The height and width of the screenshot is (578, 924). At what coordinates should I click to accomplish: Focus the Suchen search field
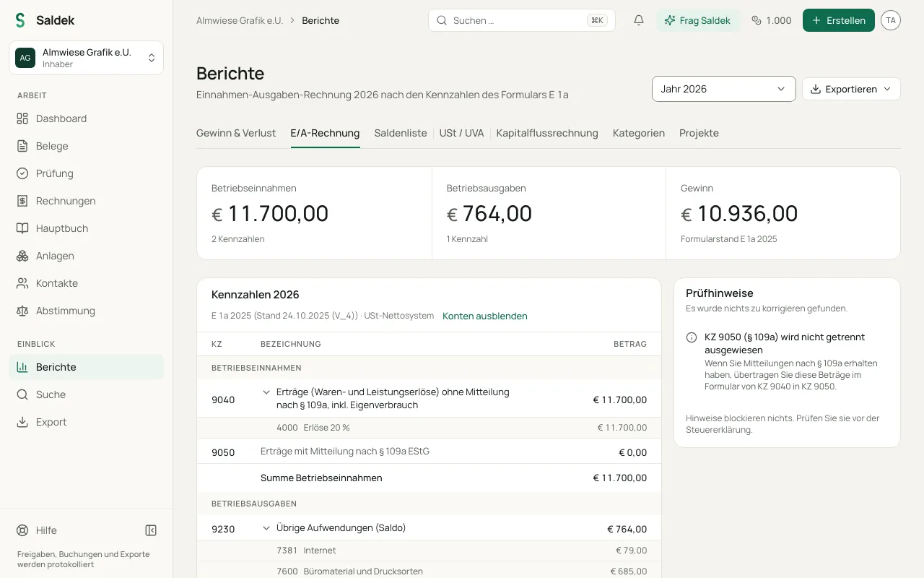tap(522, 20)
